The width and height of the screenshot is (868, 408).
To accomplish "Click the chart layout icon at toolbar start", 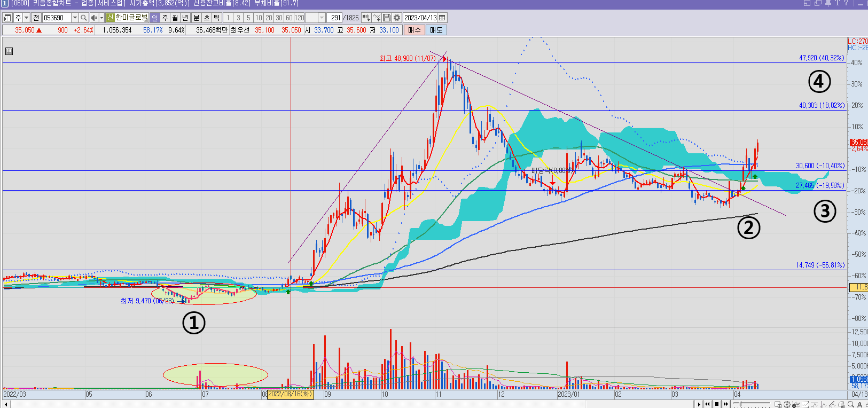I will click(x=6, y=18).
